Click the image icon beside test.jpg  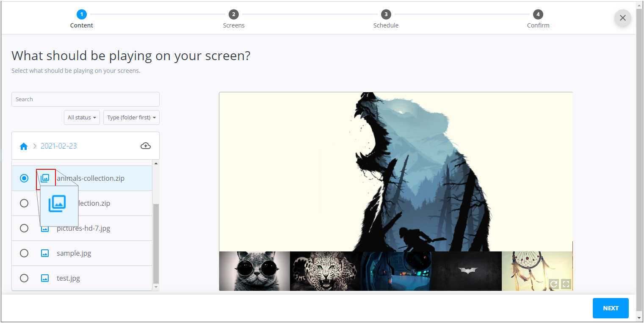click(x=45, y=278)
